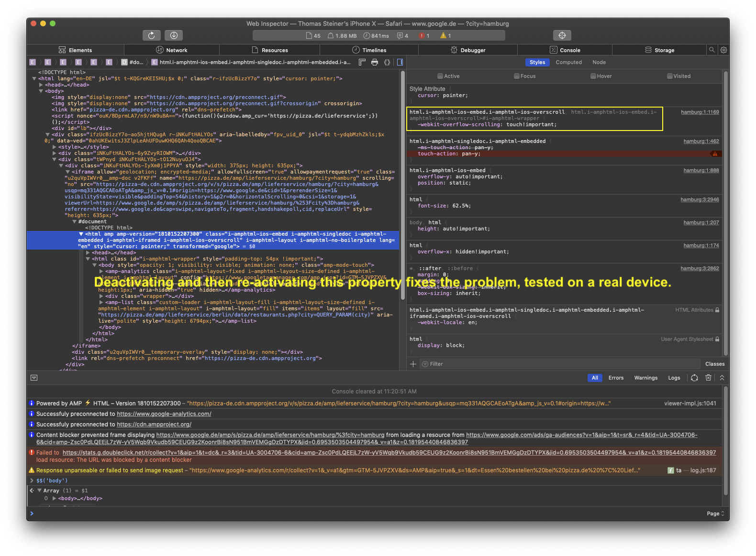
Task: Open hamburg:1:1169 source link
Action: click(x=700, y=112)
